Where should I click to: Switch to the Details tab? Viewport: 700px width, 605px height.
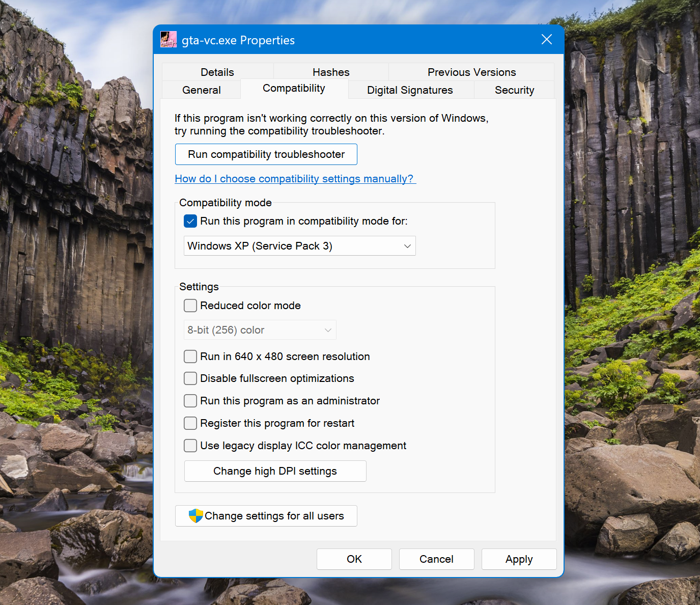point(217,72)
